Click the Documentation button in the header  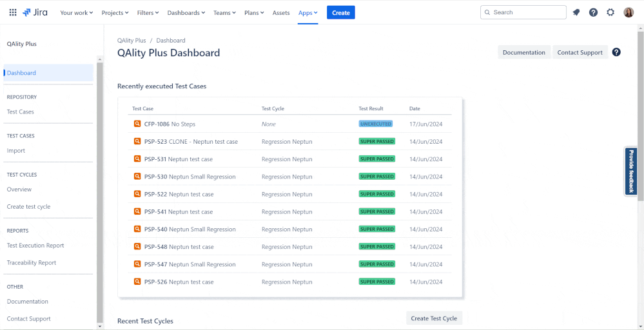coord(524,52)
